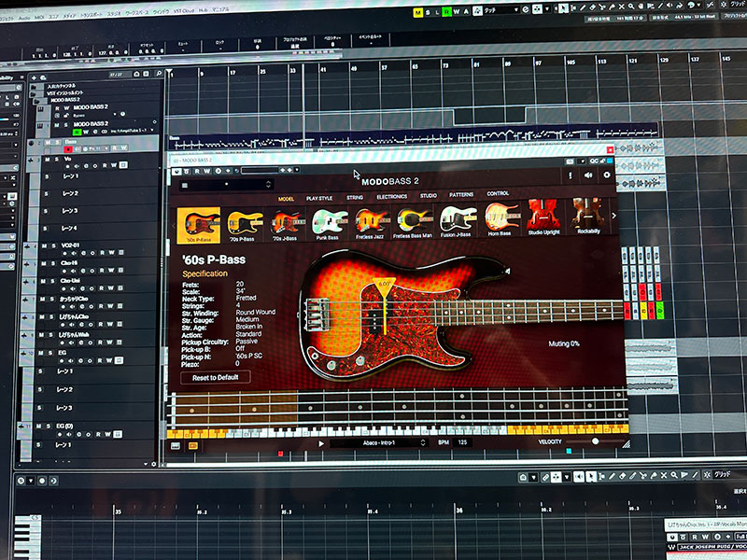This screenshot has height=560, width=747.
Task: Click the R read button in the plugin header
Action: tap(197, 172)
